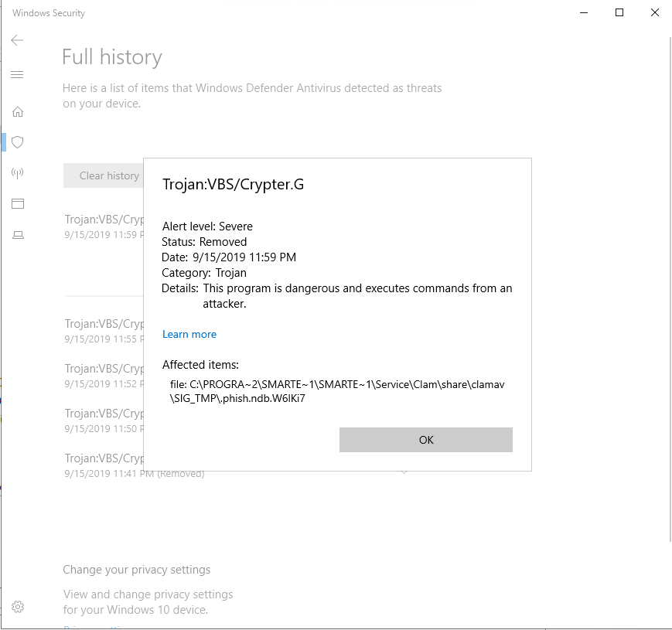672x630 pixels.
Task: Open the hamburger navigation menu
Action: pos(17,75)
